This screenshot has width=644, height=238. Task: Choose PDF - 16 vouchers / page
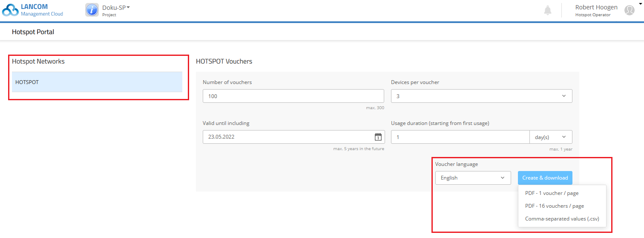click(x=554, y=206)
